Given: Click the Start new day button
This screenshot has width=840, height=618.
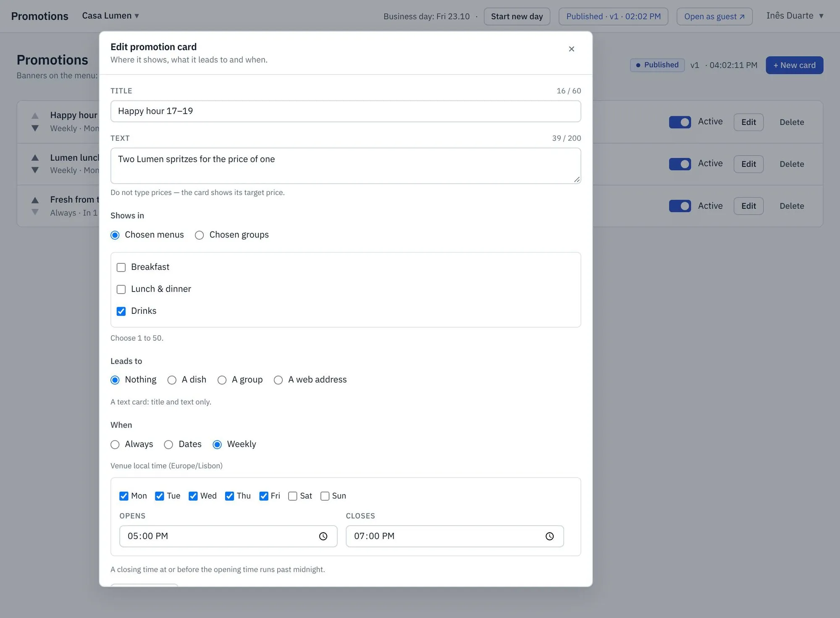Looking at the screenshot, I should pos(517,16).
